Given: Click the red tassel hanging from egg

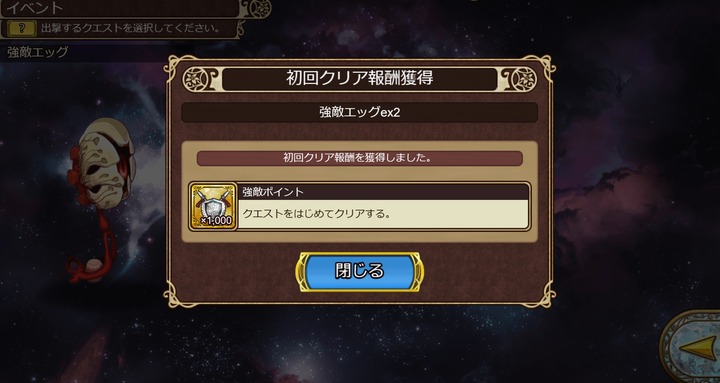Looking at the screenshot, I should coord(94,250).
